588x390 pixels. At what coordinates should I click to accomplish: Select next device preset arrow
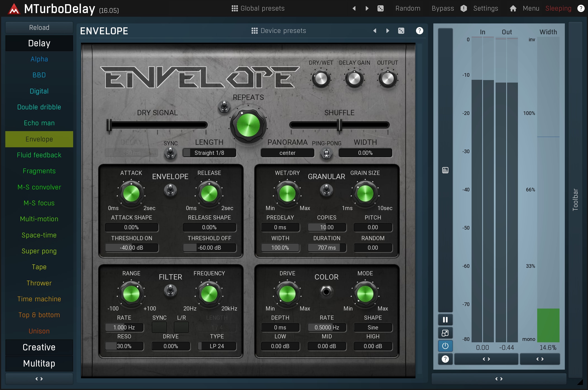point(388,31)
